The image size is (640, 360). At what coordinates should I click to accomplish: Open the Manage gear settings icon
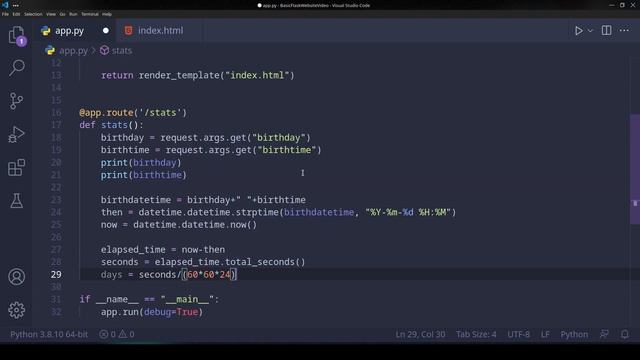[x=16, y=310]
